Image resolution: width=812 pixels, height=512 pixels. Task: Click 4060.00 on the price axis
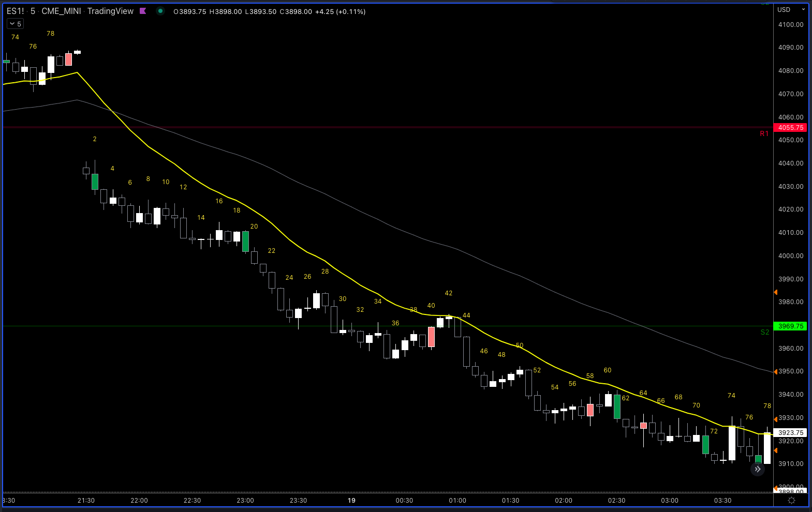click(791, 117)
